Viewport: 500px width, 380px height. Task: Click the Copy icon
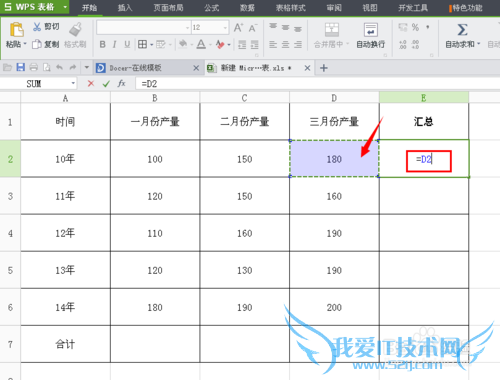click(36, 44)
